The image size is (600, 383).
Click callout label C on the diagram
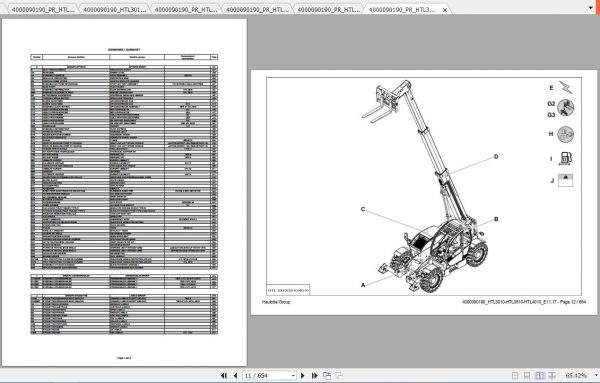[363, 209]
